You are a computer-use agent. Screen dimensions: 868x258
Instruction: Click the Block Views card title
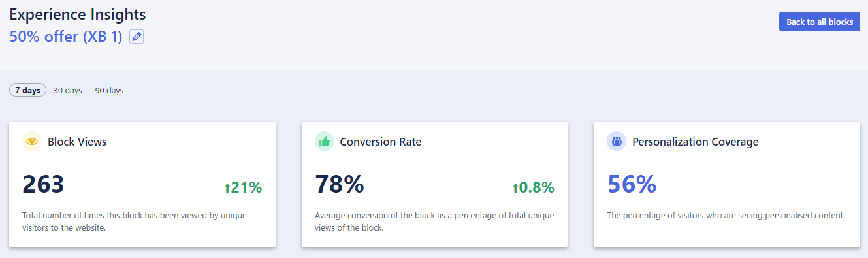point(77,142)
